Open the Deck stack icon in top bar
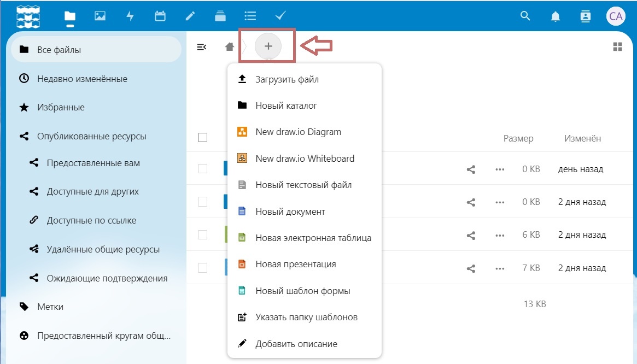 [220, 16]
